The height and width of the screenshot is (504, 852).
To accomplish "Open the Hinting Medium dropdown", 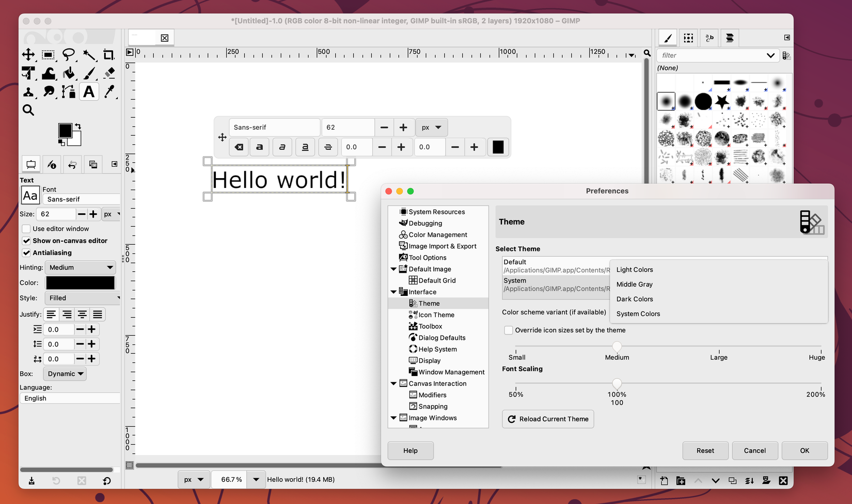I will 81,267.
